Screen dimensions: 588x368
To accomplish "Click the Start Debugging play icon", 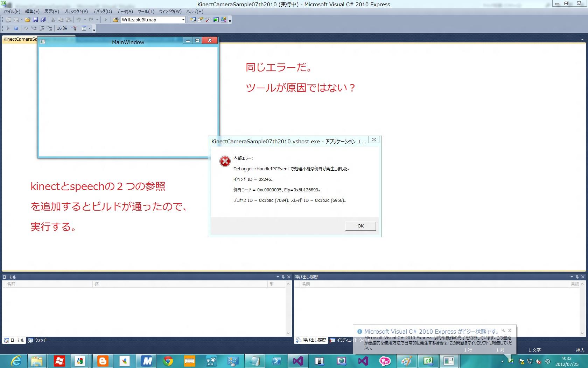I will 105,20.
